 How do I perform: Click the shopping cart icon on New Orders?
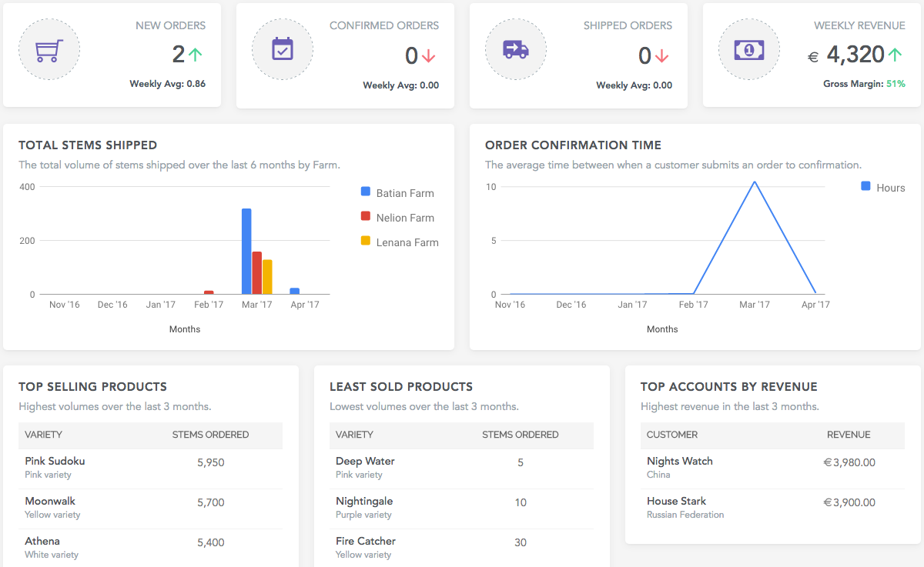point(49,48)
